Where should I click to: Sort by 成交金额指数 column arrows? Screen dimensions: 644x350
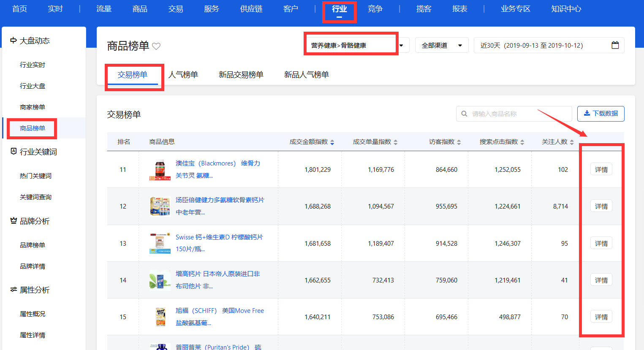tap(332, 142)
